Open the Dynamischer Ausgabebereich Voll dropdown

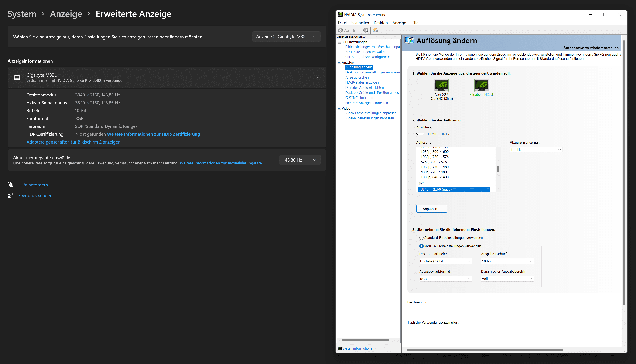[507, 279]
